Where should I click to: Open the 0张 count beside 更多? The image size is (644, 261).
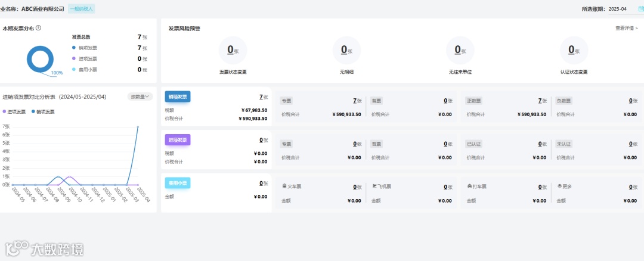[x=633, y=187]
